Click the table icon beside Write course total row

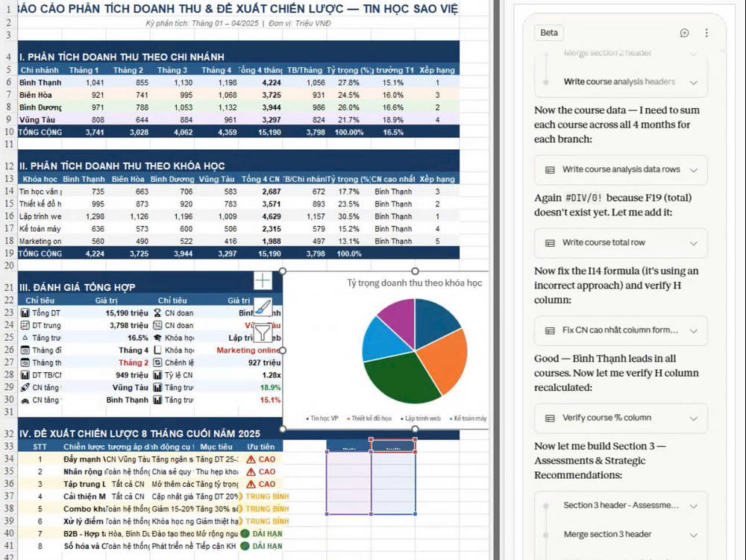click(x=550, y=243)
